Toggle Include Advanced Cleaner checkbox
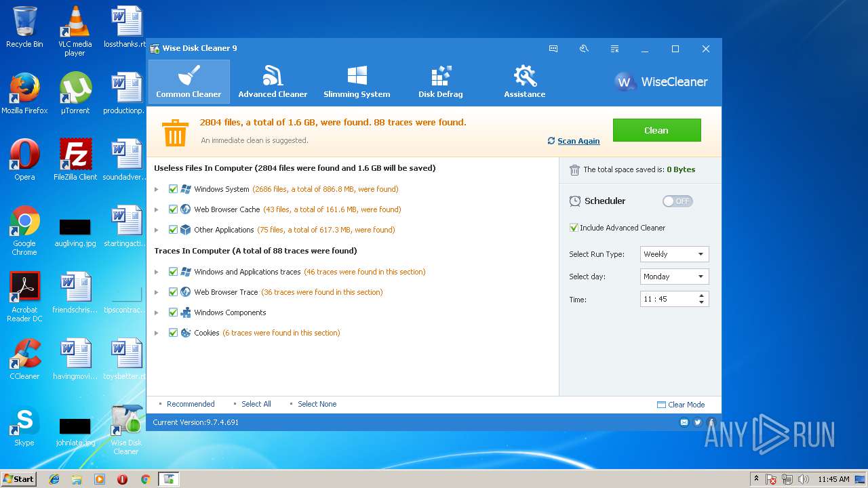868x488 pixels. 574,228
